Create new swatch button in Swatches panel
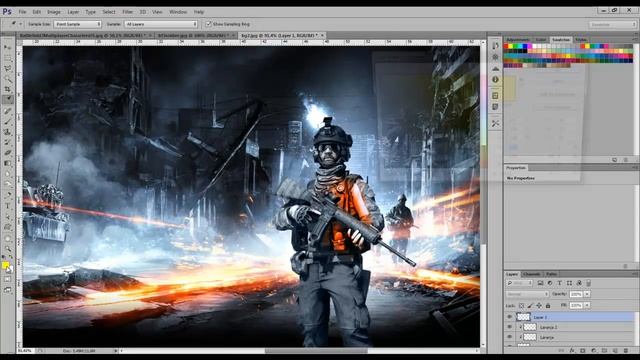 615,160
